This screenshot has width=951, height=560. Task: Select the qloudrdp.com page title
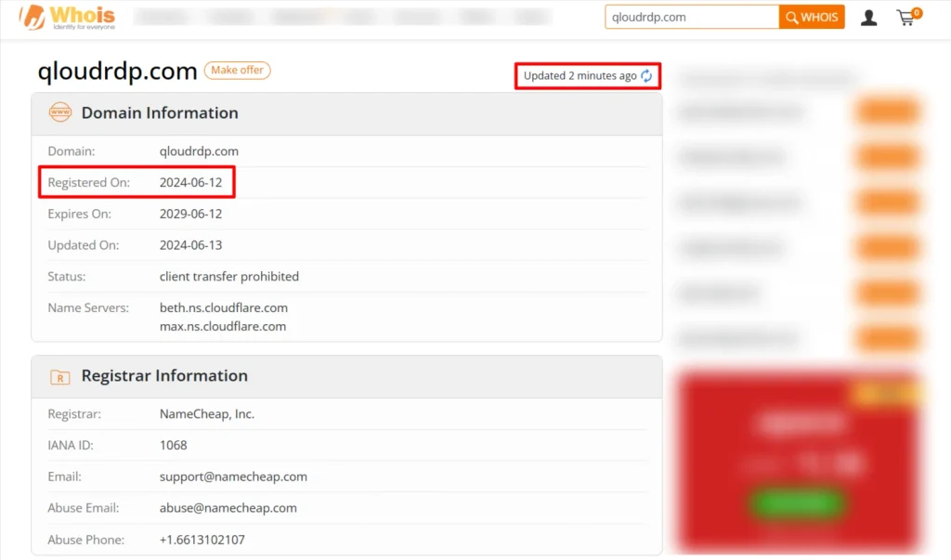(118, 72)
